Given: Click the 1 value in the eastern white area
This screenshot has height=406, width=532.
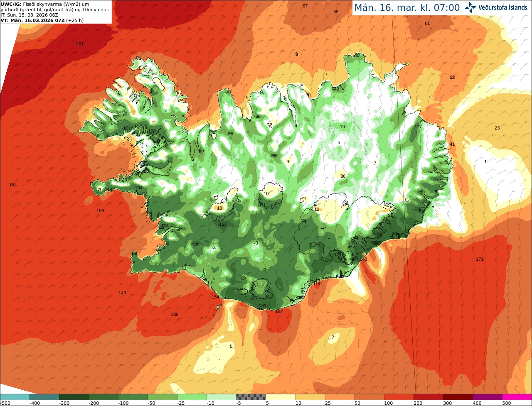Looking at the screenshot, I should (485, 161).
